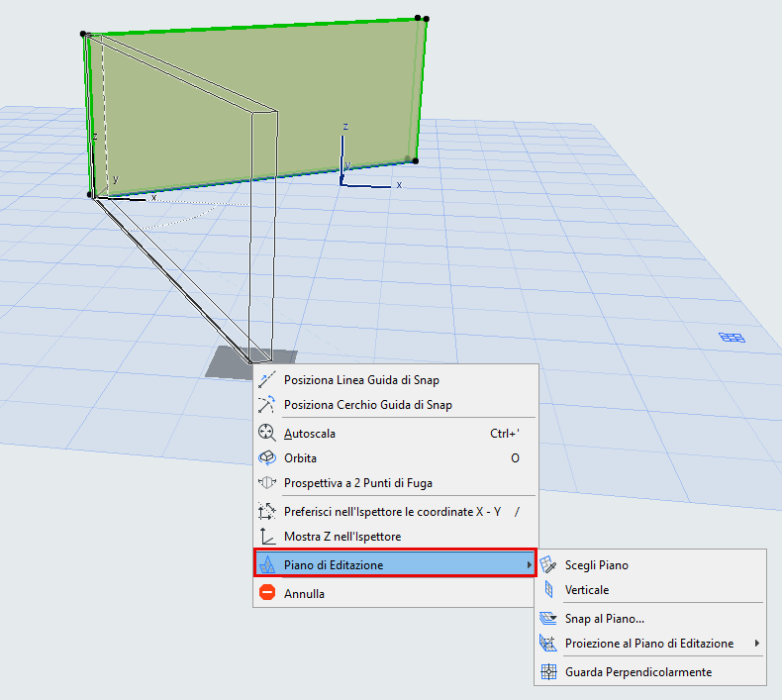Open Proiezione al Piano di Editazione submenu

(x=650, y=644)
